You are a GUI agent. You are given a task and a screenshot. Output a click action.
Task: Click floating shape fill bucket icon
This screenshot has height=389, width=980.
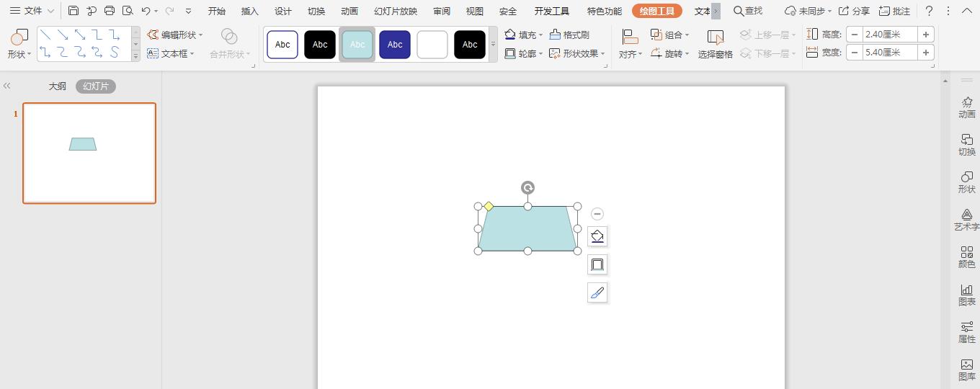pyautogui.click(x=597, y=236)
